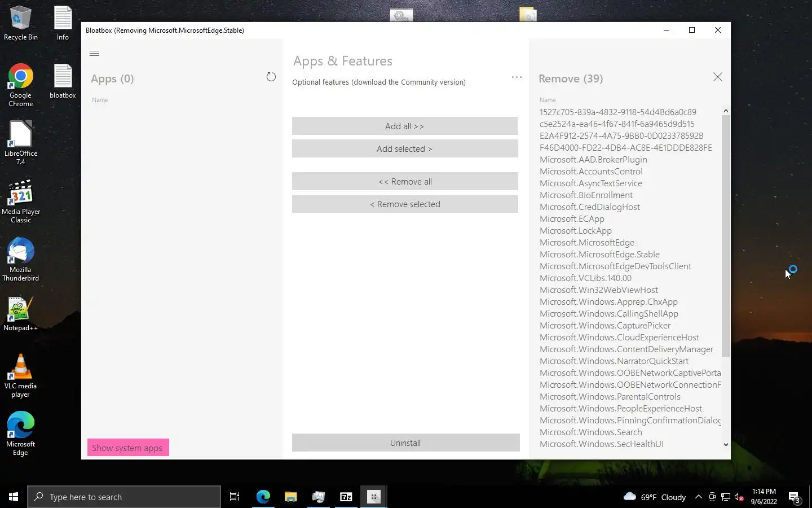Viewport: 812px width, 508px height.
Task: Select Microsoft.Win32WebViewHost entry
Action: [x=599, y=290]
